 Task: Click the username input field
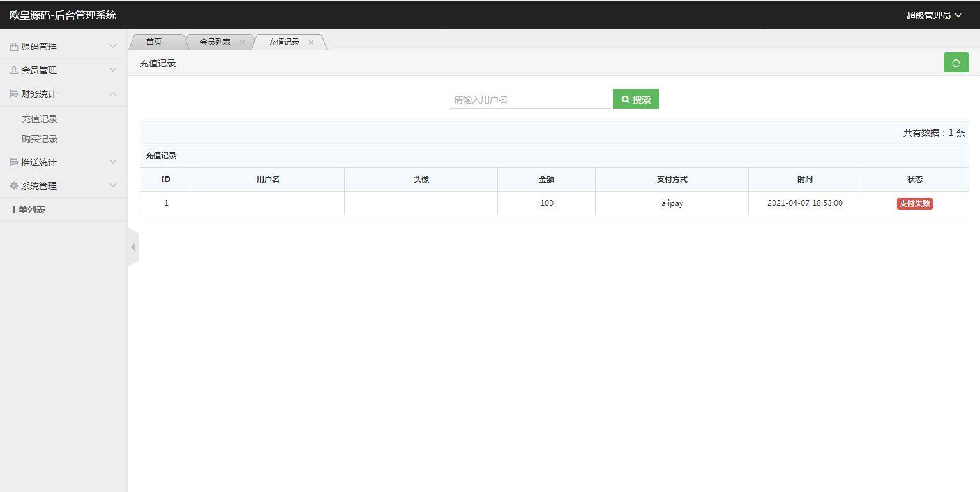coord(530,98)
